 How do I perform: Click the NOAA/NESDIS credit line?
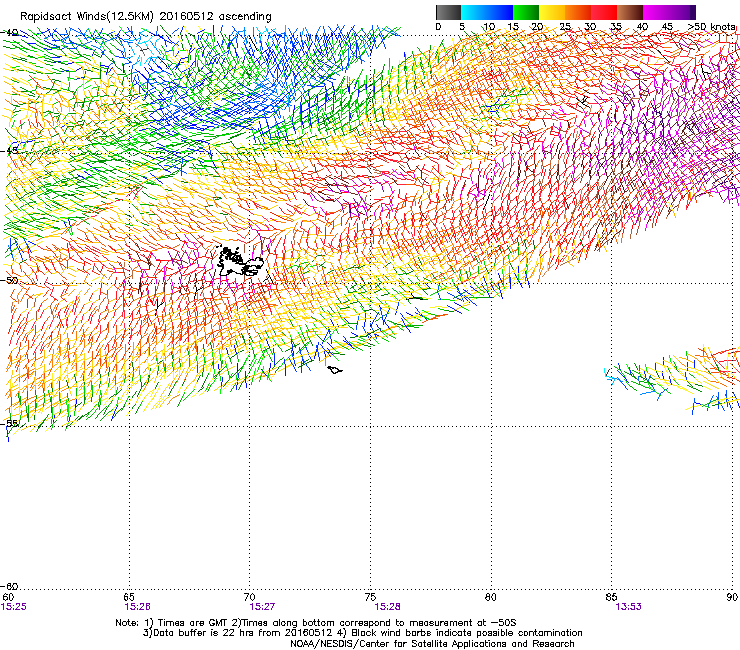pyautogui.click(x=432, y=644)
